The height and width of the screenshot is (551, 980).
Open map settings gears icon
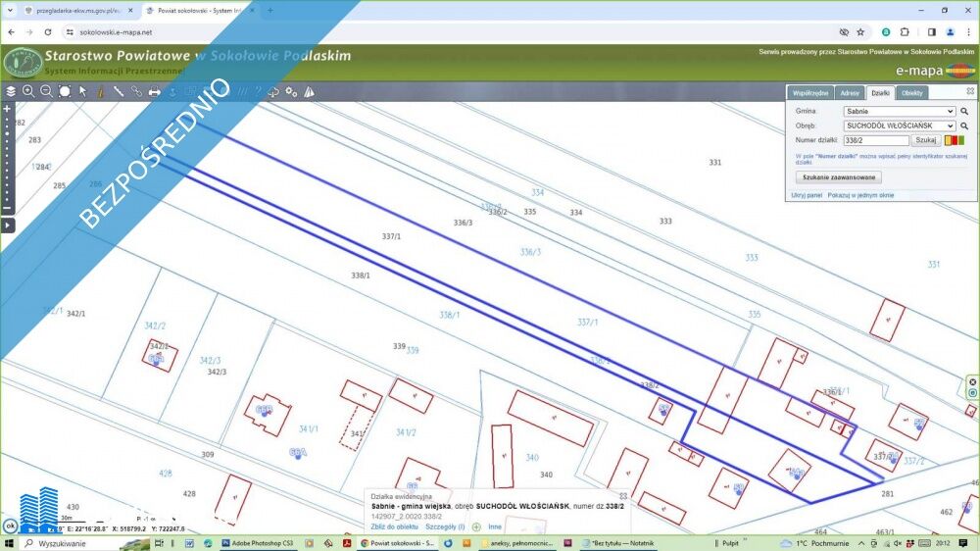[x=291, y=91]
